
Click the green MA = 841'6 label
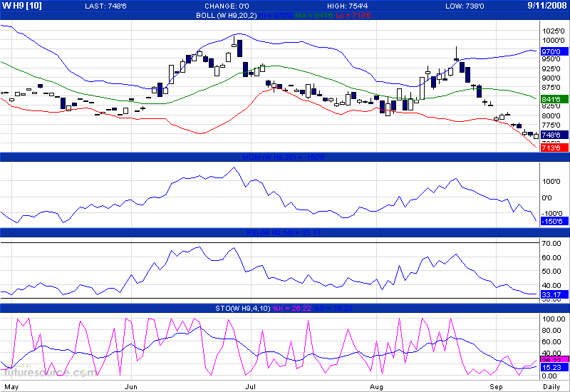pos(314,15)
